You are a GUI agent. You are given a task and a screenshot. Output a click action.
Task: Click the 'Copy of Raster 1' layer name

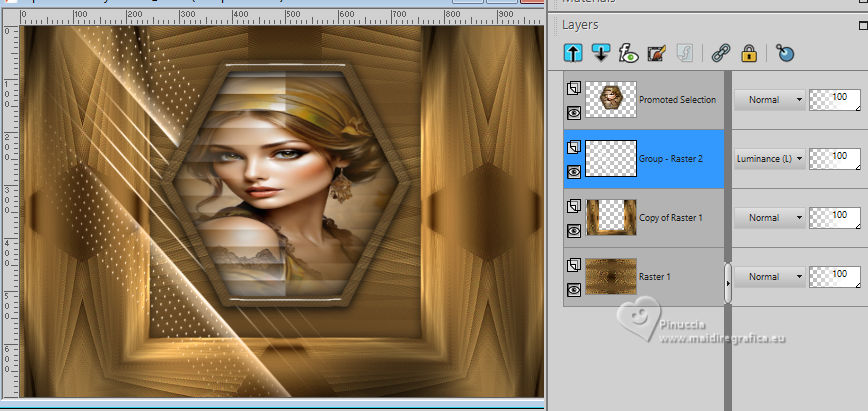point(670,218)
